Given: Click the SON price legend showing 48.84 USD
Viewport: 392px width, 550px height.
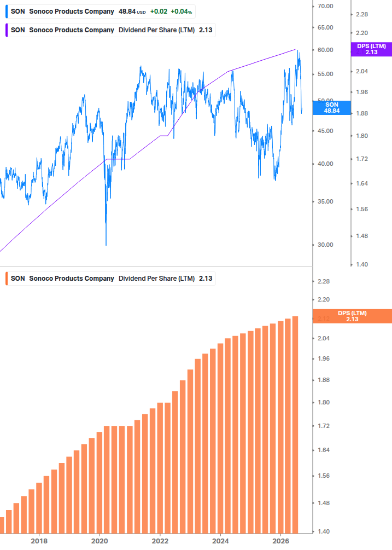Looking at the screenshot, I should (101, 11).
